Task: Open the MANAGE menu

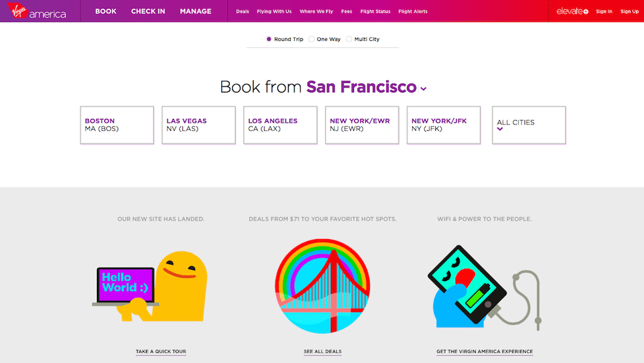Action: (196, 11)
